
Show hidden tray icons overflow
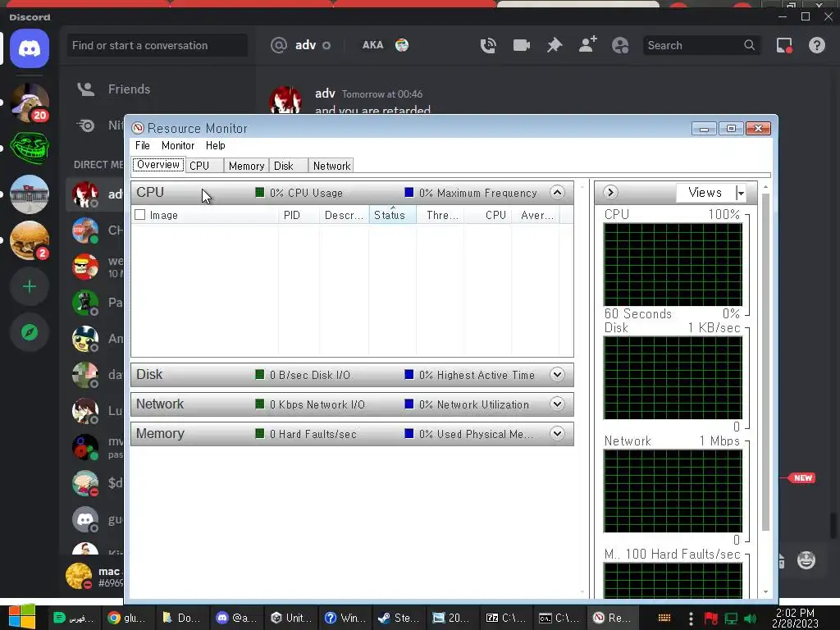[691, 619]
